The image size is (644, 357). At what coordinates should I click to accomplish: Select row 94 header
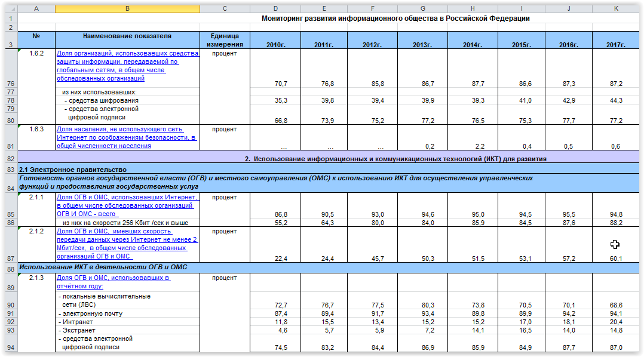point(8,347)
